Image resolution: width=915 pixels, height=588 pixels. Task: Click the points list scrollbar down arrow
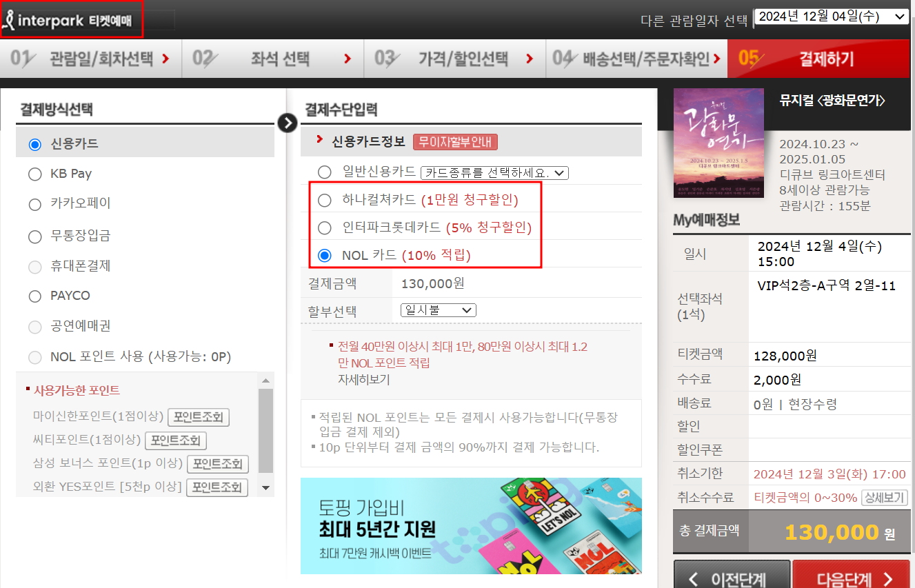tap(266, 488)
